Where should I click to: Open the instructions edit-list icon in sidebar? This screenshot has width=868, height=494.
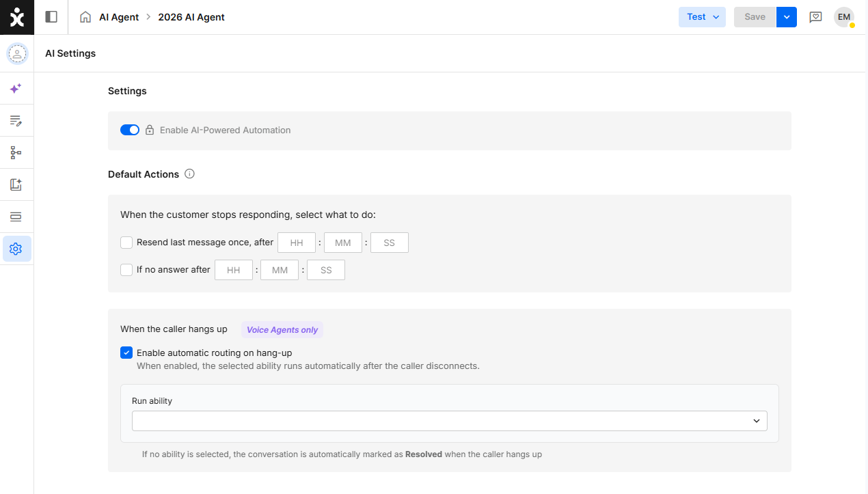(x=16, y=121)
